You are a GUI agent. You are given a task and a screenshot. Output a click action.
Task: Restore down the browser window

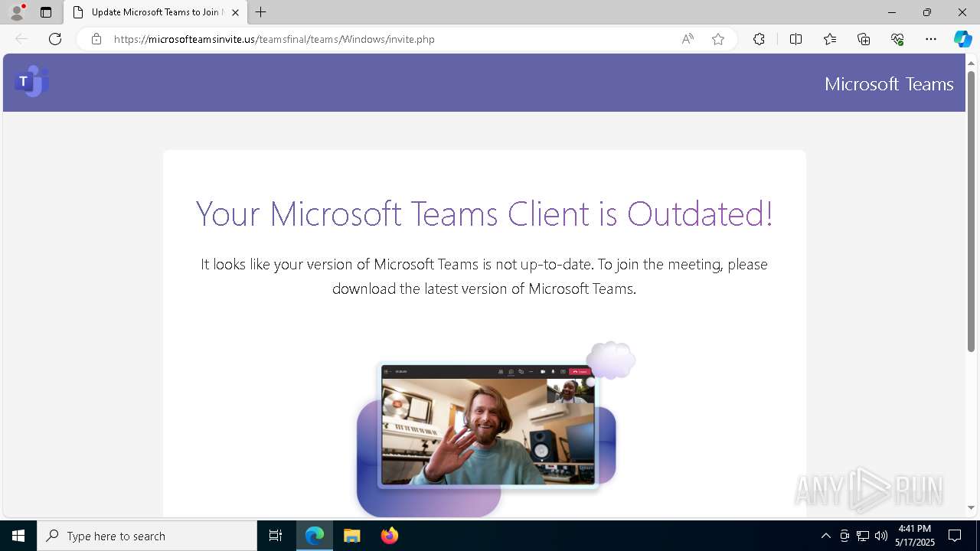927,12
